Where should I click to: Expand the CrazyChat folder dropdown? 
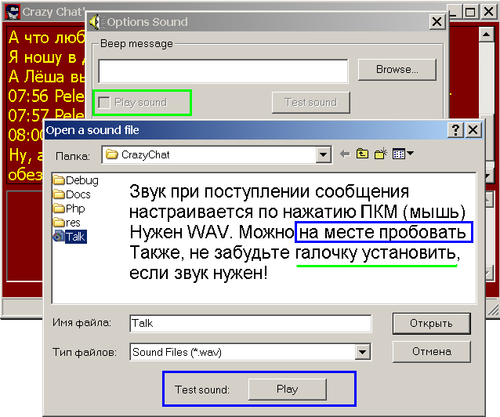click(x=323, y=155)
